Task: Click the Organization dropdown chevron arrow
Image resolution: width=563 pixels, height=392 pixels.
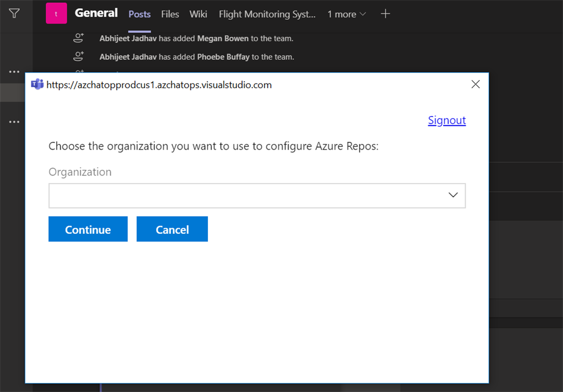Action: (453, 195)
